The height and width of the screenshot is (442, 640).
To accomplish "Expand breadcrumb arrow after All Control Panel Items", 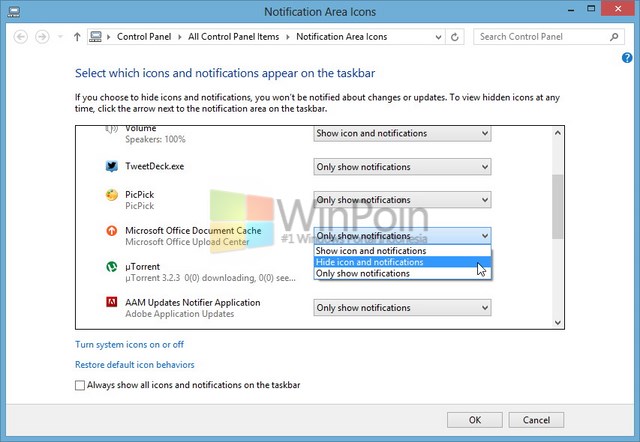I will (x=288, y=37).
